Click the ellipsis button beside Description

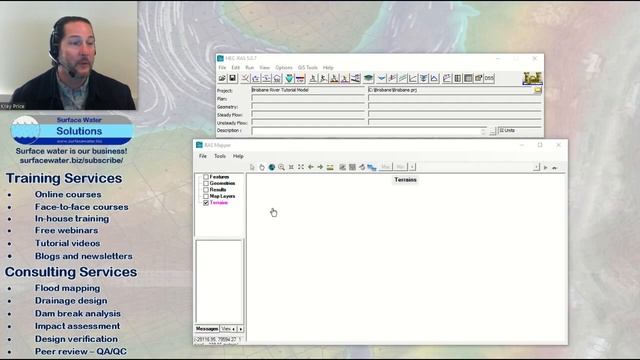click(x=492, y=131)
